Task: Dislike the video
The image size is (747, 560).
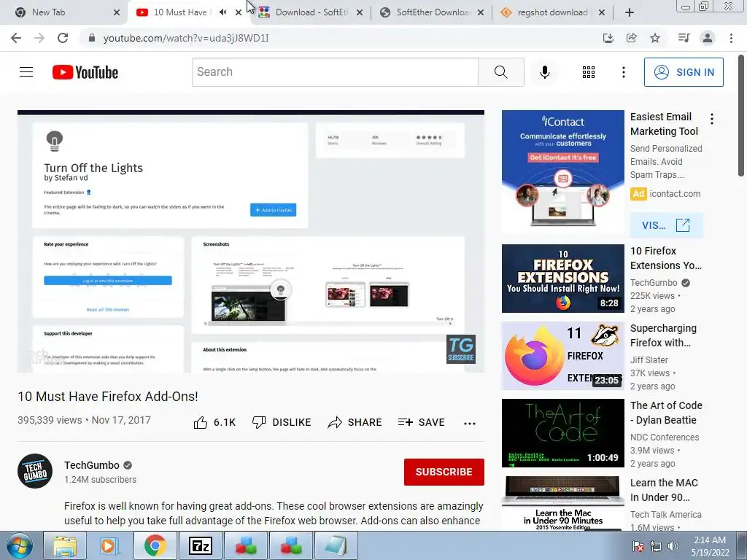Action: click(282, 422)
